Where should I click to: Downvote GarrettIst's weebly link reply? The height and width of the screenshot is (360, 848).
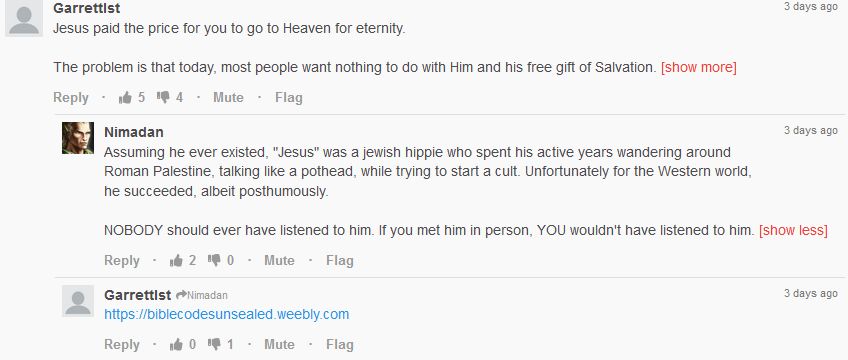tap(214, 344)
